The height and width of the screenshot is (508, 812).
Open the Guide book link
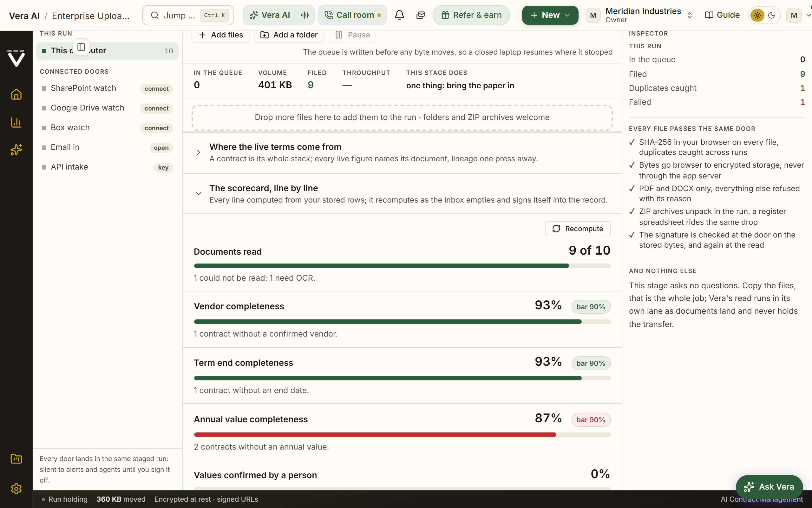(x=722, y=15)
